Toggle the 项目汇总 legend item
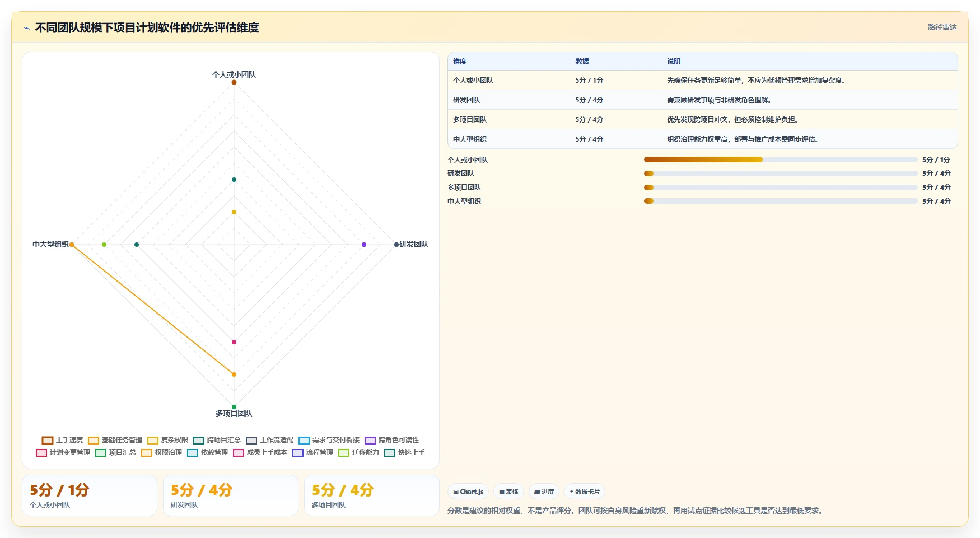Screen dimensions: 980x538 [115, 452]
